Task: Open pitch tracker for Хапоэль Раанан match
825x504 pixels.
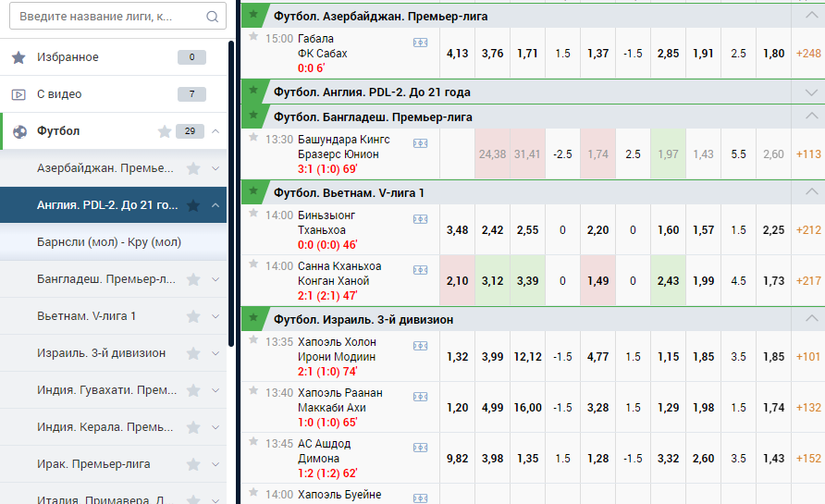Action: tap(421, 398)
